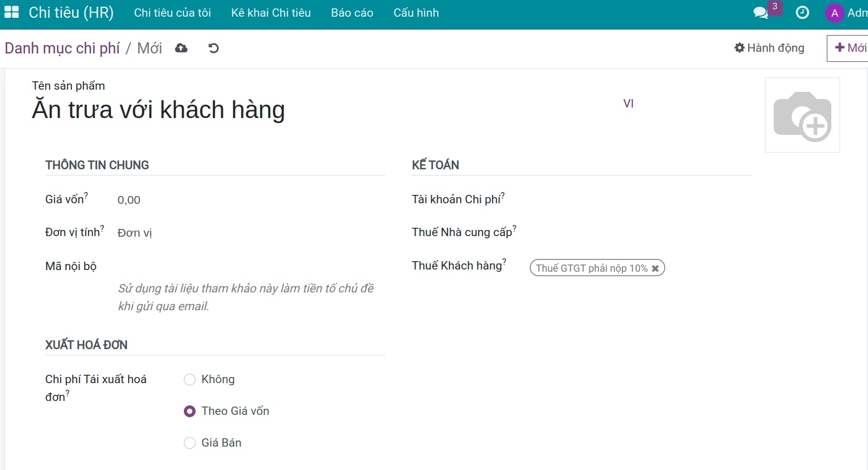Viewport: 868px width, 470px height.
Task: Click the VI language translation button
Action: (628, 104)
